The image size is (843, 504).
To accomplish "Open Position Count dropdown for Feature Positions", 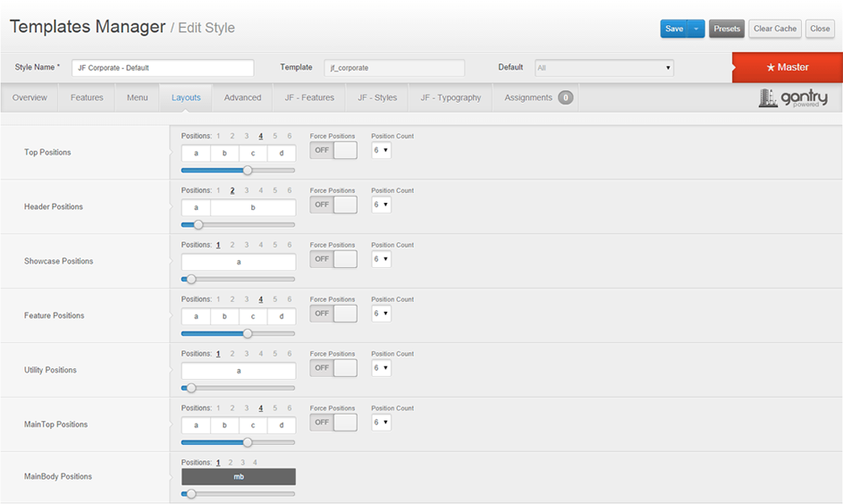I will [381, 314].
